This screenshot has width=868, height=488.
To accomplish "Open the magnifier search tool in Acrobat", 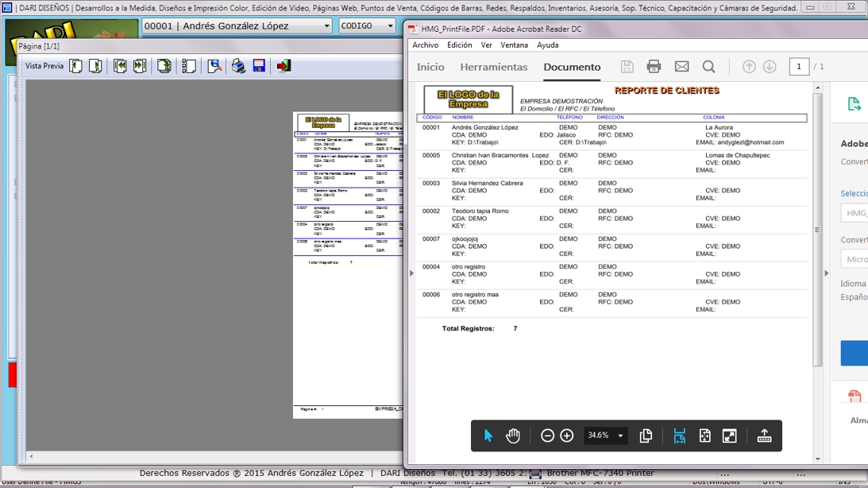I will (x=709, y=67).
